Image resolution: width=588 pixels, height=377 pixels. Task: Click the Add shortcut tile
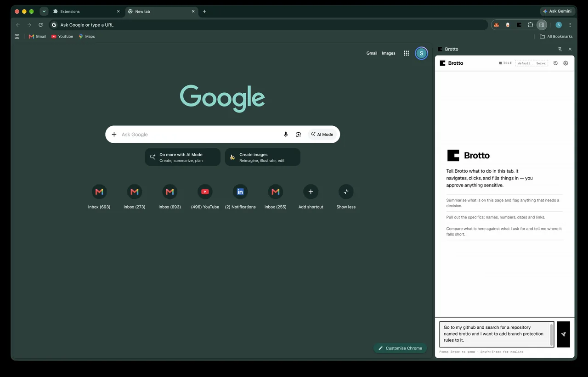tap(311, 197)
